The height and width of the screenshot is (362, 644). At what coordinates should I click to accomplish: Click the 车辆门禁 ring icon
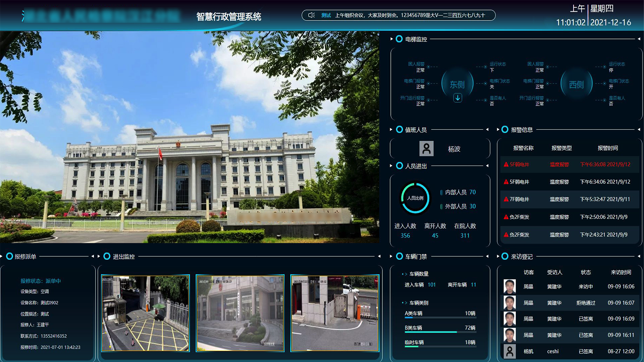coord(399,256)
